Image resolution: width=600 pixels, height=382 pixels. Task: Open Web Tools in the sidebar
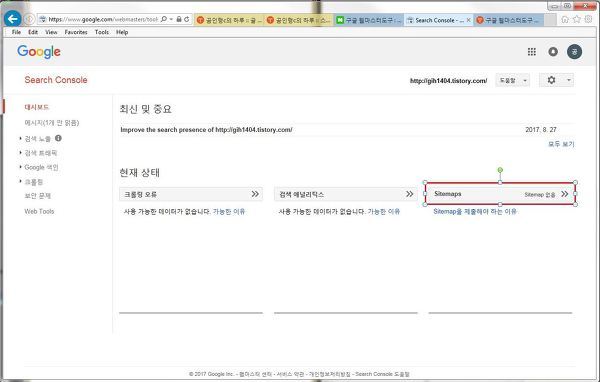[39, 211]
